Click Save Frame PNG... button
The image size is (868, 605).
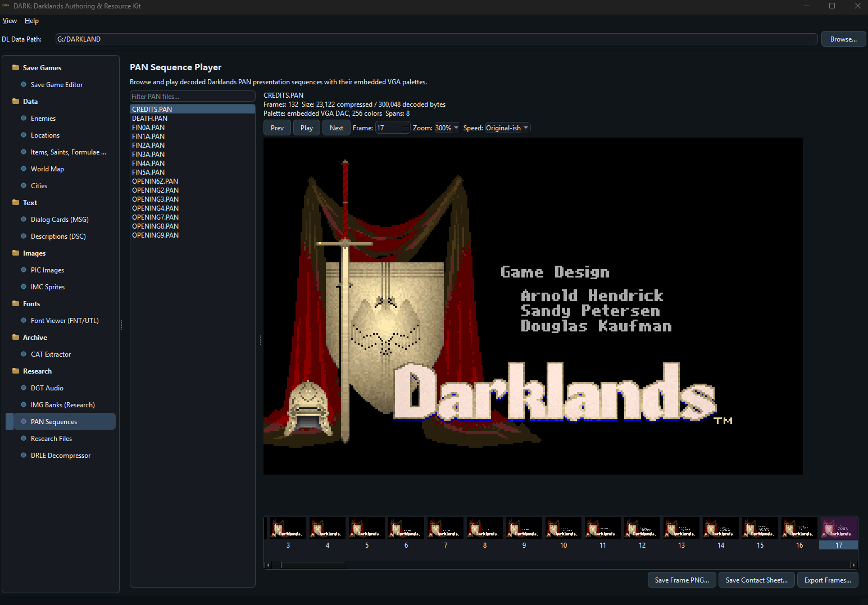tap(682, 580)
